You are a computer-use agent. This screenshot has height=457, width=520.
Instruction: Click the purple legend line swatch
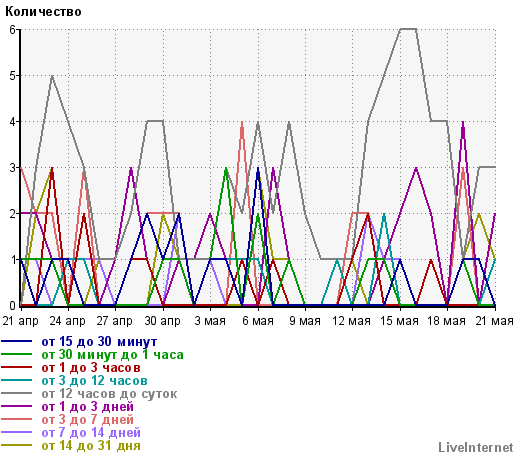pos(17,406)
